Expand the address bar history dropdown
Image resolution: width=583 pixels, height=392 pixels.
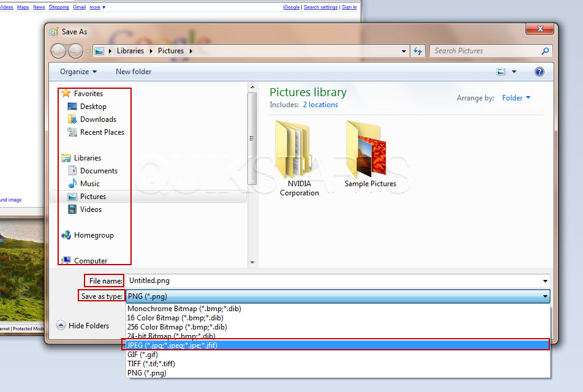click(x=404, y=51)
